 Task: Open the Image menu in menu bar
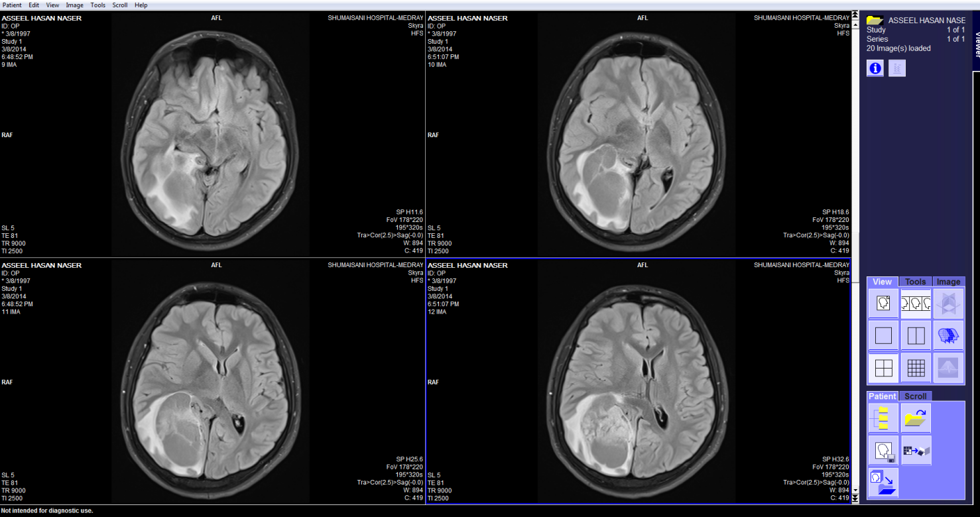tap(75, 5)
